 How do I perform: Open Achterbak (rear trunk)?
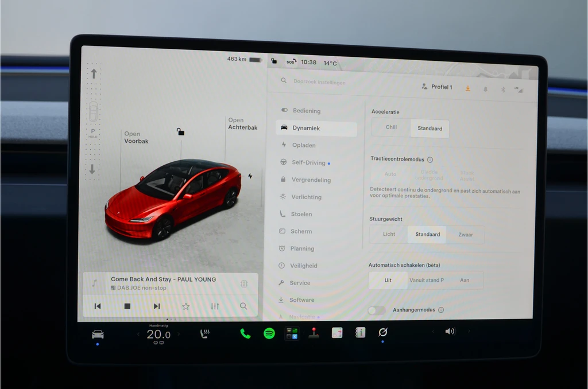coord(243,124)
